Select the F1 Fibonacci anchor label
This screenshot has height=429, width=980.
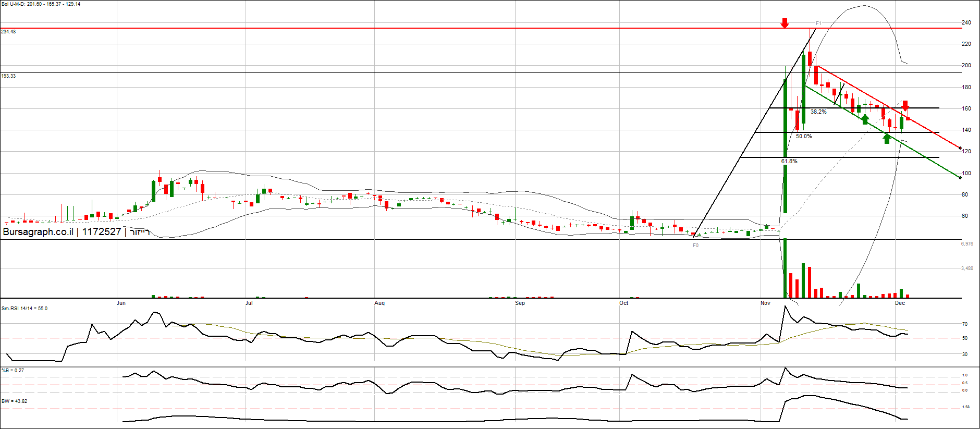(x=818, y=23)
